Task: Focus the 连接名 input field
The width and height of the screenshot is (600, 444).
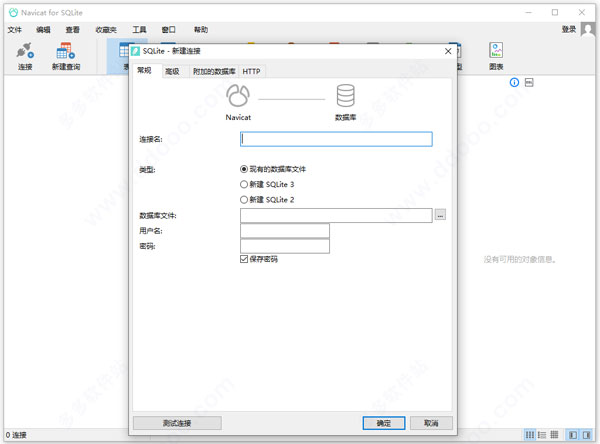Action: (336, 139)
